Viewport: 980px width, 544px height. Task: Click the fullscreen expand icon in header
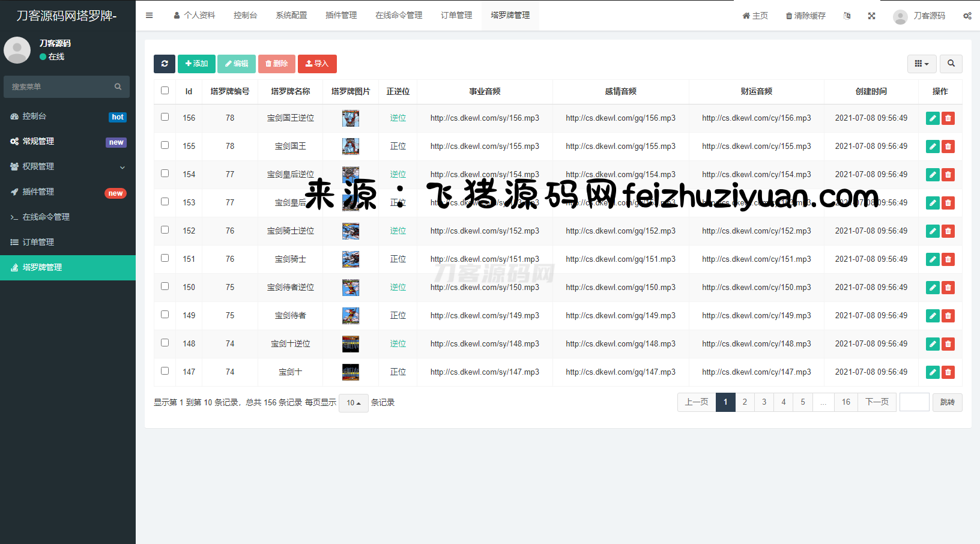pyautogui.click(x=871, y=16)
